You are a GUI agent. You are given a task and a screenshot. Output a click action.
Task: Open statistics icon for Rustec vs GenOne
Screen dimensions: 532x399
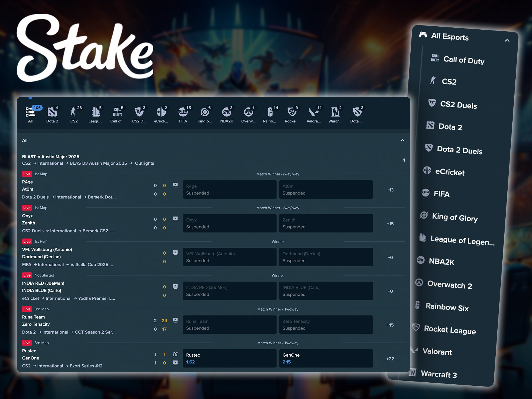[x=175, y=354]
